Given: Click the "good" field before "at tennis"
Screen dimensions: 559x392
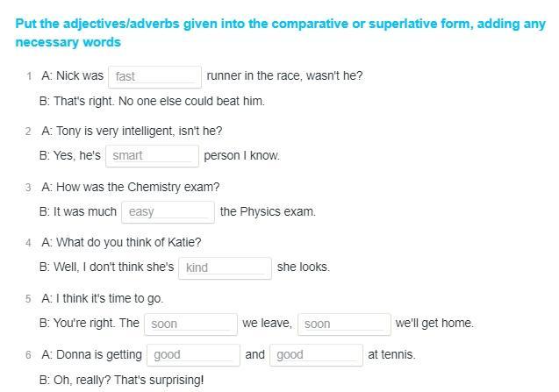Looking at the screenshot, I should click(316, 355).
